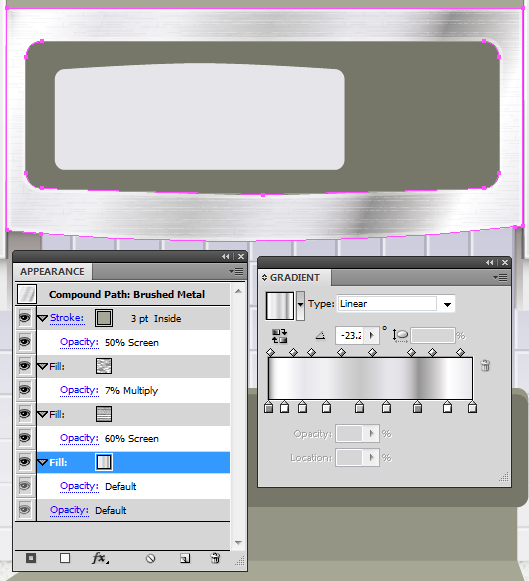Select the leftmost gradient color stop
This screenshot has height=581, width=529.
tap(269, 407)
